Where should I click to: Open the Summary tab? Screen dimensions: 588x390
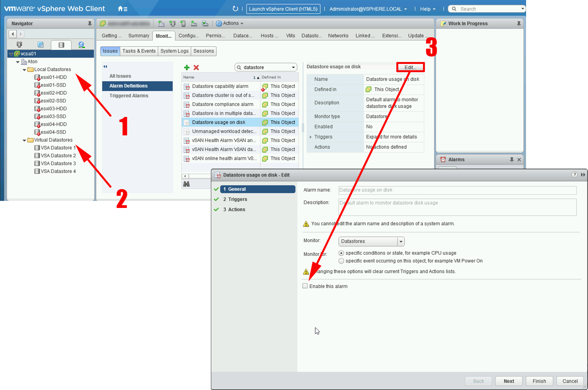139,36
